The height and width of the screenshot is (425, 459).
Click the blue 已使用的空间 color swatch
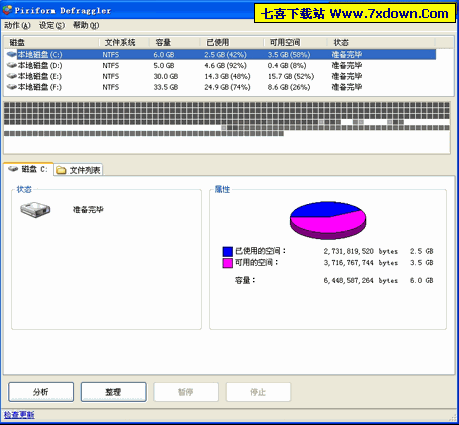coord(228,251)
